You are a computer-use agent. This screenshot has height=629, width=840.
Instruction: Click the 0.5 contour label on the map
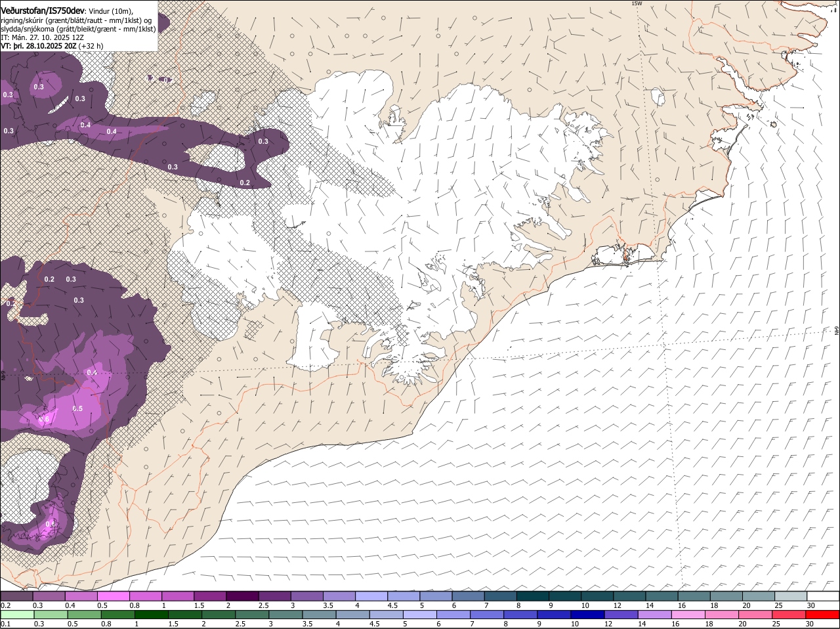pos(77,408)
